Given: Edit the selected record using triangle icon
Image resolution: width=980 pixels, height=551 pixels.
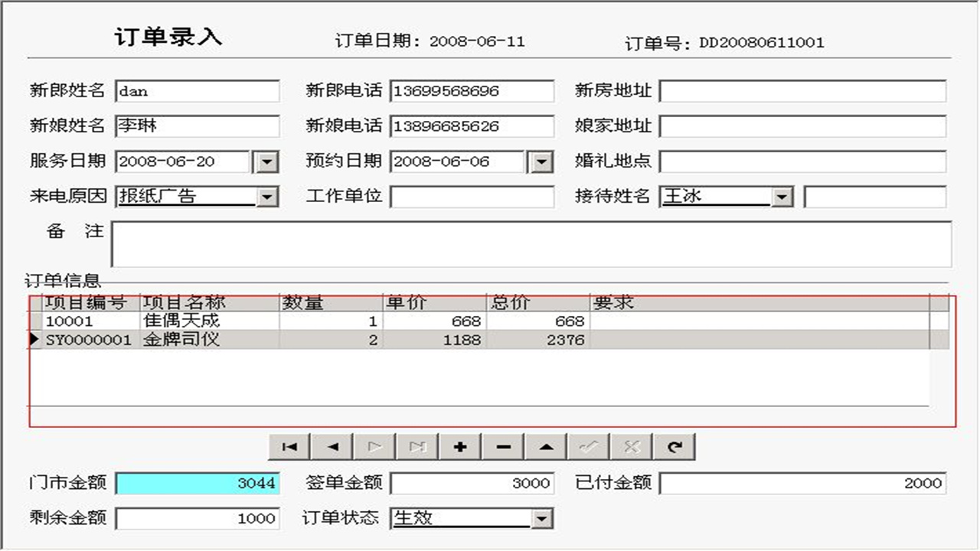Looking at the screenshot, I should pyautogui.click(x=544, y=447).
